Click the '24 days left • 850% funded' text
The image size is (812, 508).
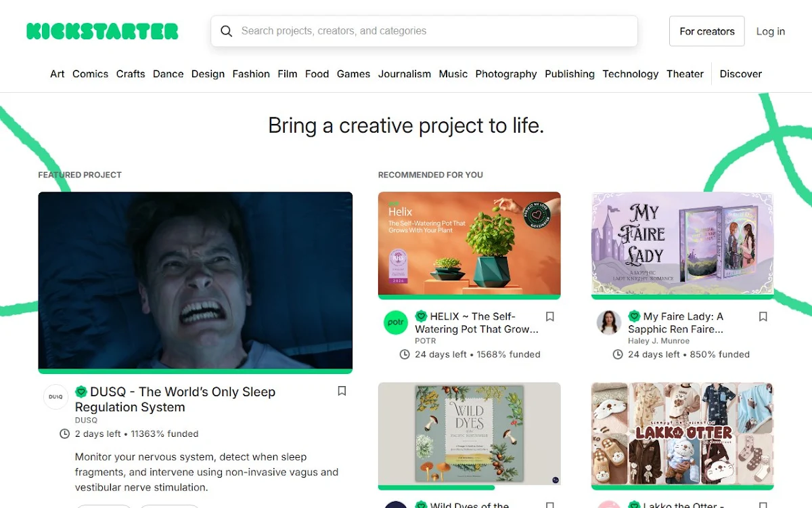689,354
